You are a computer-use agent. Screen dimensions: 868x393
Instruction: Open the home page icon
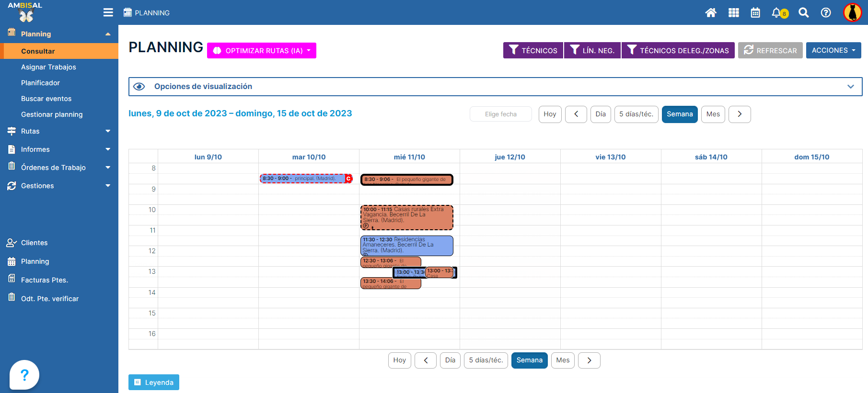tap(711, 13)
